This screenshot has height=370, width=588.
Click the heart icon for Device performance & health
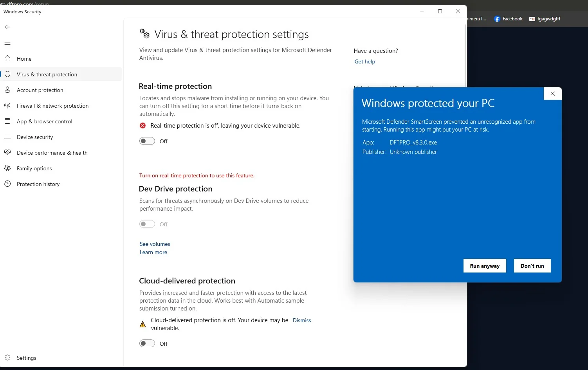tap(7, 152)
